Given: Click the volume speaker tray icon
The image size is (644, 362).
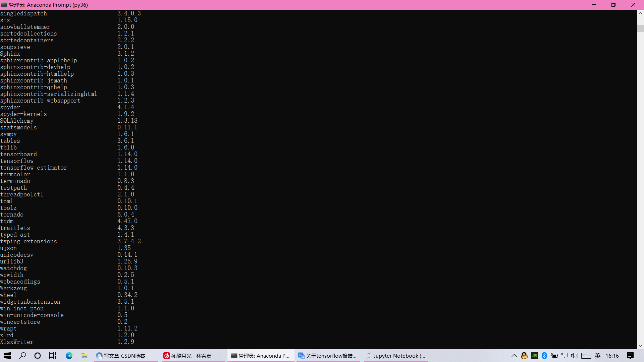Looking at the screenshot, I should [x=574, y=356].
